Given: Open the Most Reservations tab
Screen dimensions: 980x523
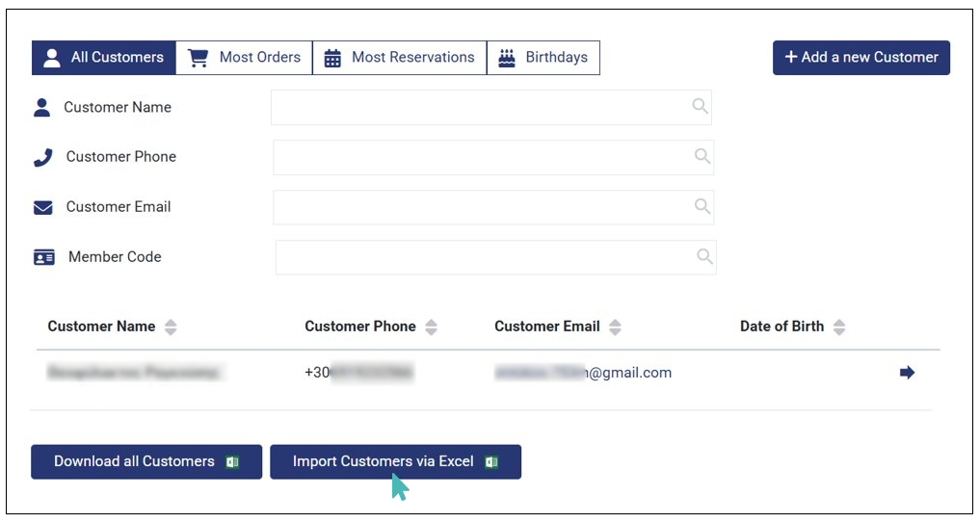Looking at the screenshot, I should pos(400,58).
